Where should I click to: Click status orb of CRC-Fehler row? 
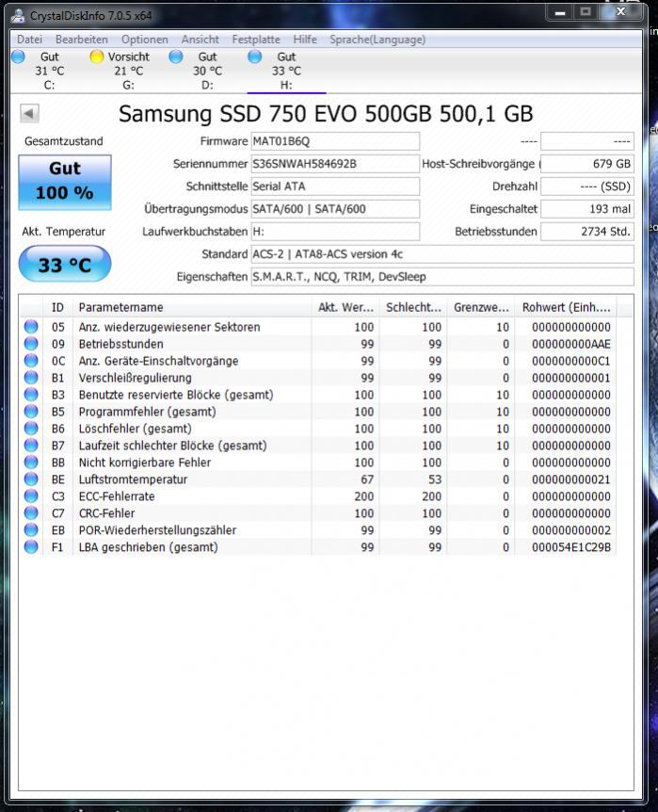pos(31,512)
